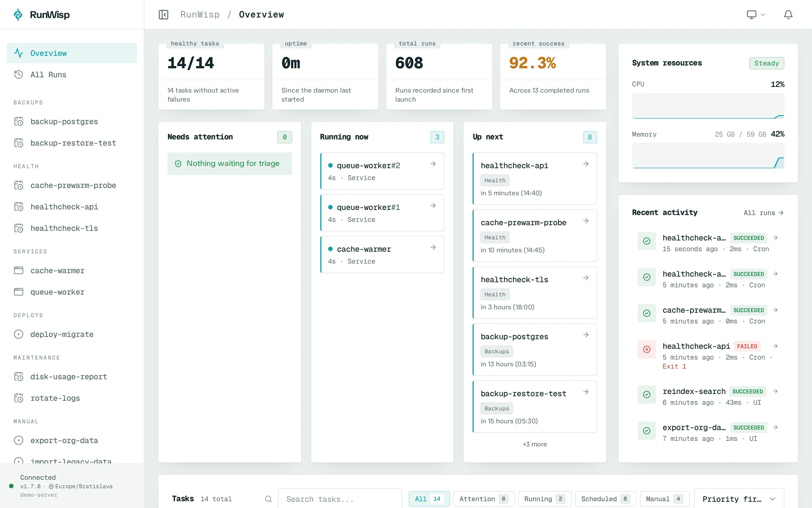This screenshot has width=812, height=508.
Task: Open rotate-logs in the sidebar
Action: (x=72, y=398)
